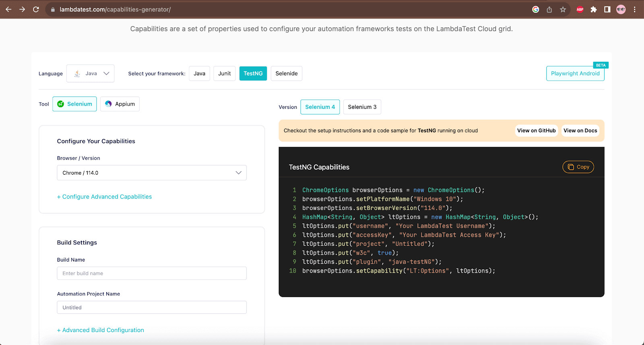Select the Selenium tool option

click(74, 104)
